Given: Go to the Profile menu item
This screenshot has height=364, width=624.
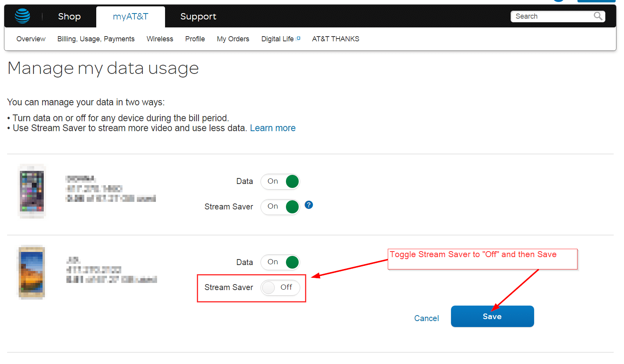Looking at the screenshot, I should [x=195, y=39].
